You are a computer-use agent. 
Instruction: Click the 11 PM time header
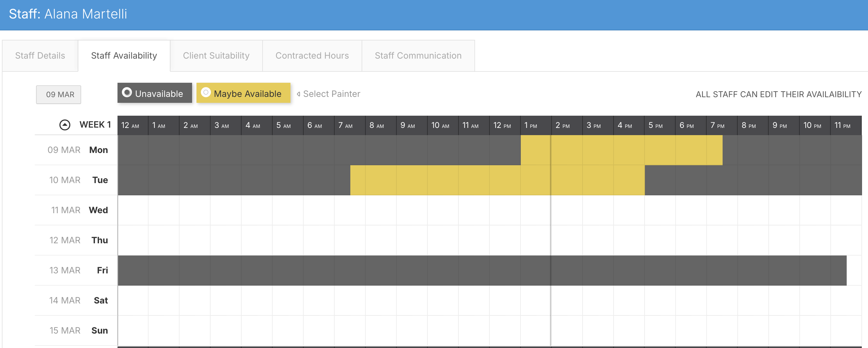tap(846, 125)
